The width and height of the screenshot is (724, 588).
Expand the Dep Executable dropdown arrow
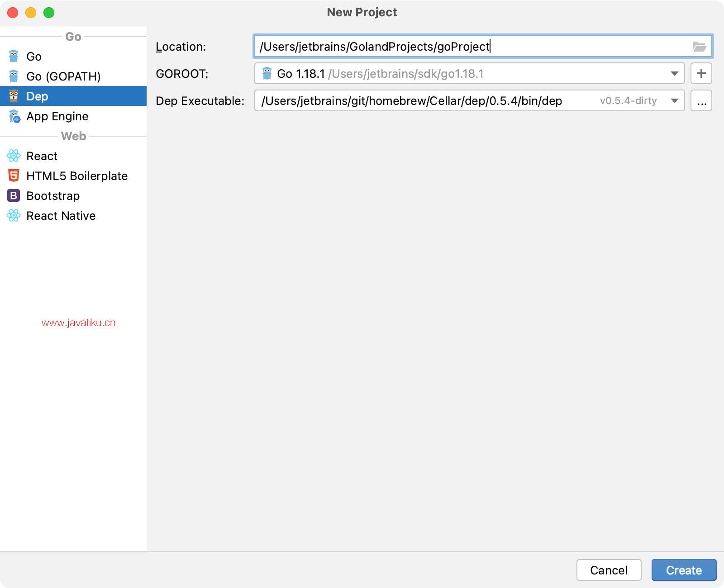[675, 101]
